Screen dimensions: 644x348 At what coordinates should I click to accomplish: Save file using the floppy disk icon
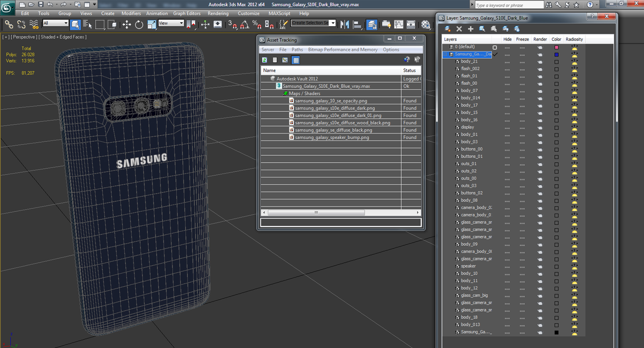[x=40, y=4]
